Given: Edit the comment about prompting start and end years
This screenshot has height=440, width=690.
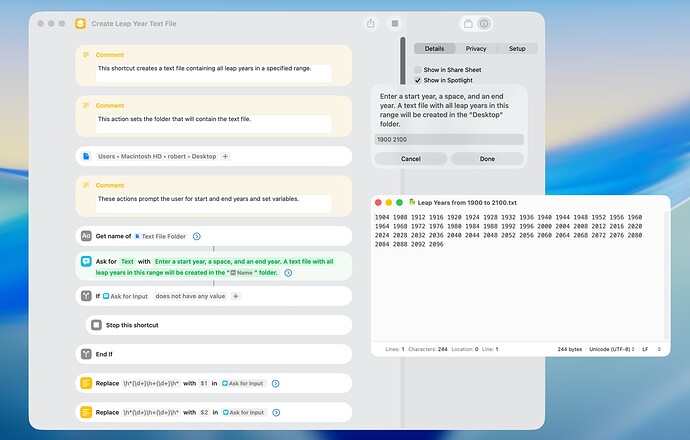Looking at the screenshot, I should [x=213, y=204].
